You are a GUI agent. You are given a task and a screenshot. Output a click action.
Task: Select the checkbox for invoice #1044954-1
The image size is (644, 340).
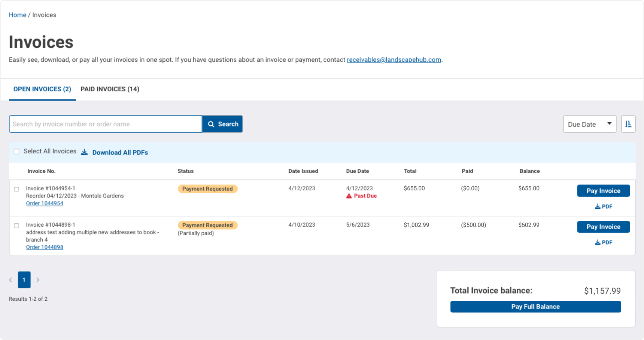16,189
